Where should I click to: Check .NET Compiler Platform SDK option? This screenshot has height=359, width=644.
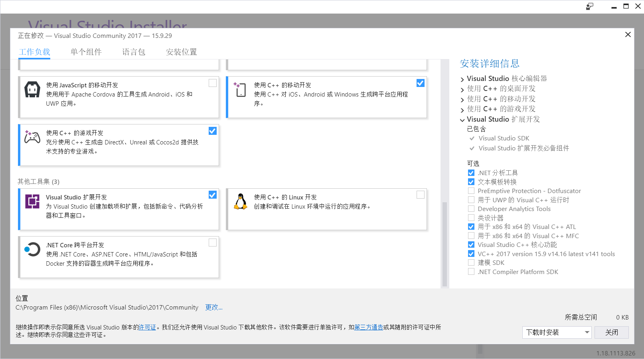(471, 272)
